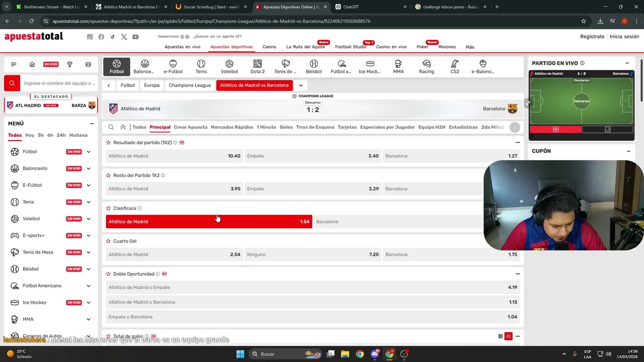The image size is (644, 362).
Task: Open the trophy icon in sidebar
Action: click(x=70, y=64)
